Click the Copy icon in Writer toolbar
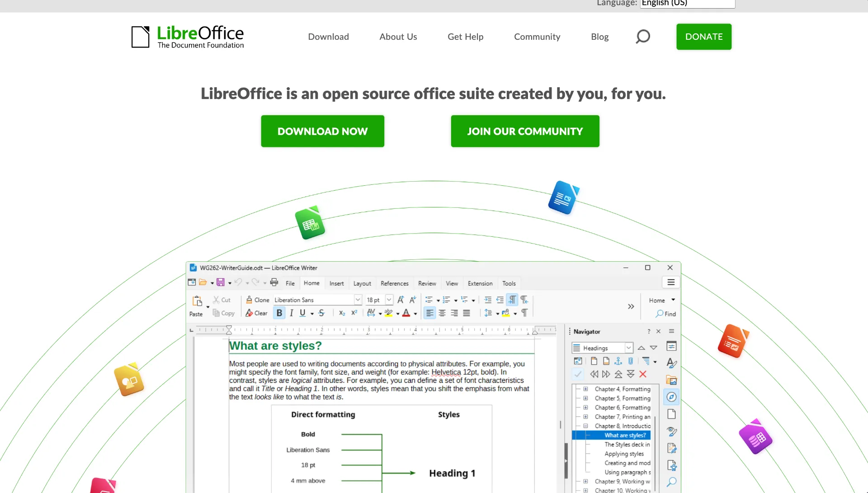This screenshot has height=493, width=868. pos(216,313)
